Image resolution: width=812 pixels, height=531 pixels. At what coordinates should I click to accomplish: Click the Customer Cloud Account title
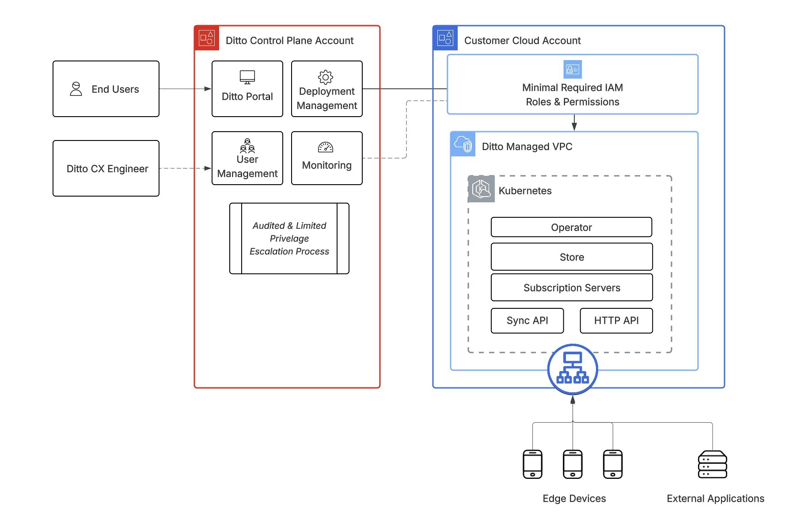coord(523,41)
